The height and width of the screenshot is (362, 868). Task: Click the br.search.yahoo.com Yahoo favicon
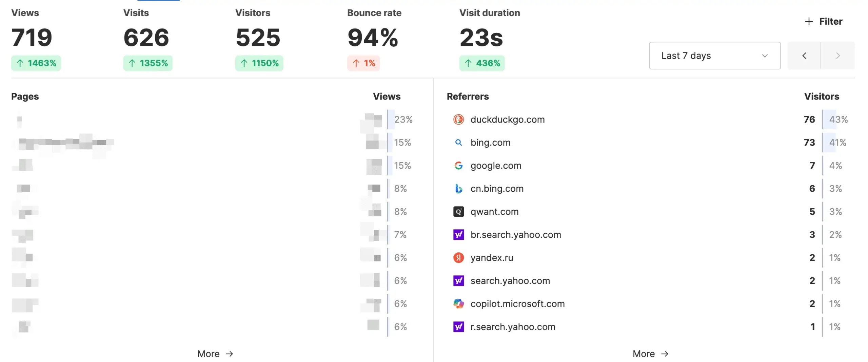coord(458,235)
